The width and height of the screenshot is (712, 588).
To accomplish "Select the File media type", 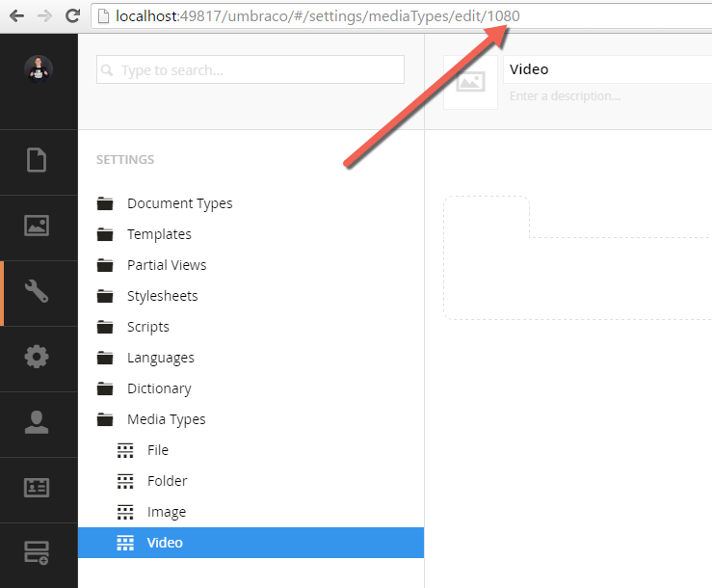I will point(158,450).
